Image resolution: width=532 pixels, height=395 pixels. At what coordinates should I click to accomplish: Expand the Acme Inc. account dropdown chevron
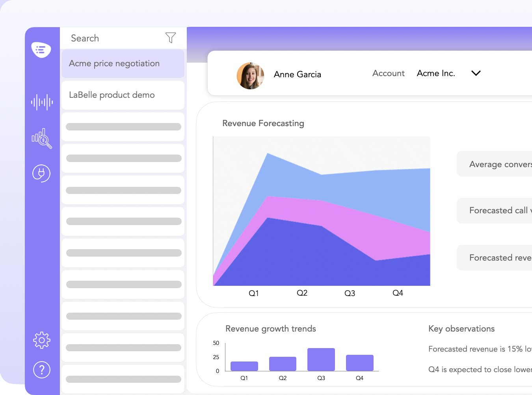click(x=476, y=73)
